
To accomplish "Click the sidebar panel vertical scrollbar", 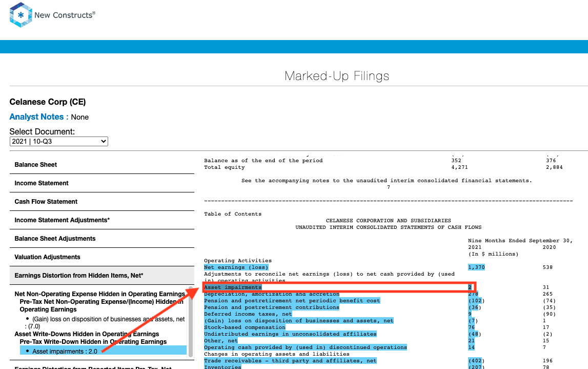I will pos(191,322).
